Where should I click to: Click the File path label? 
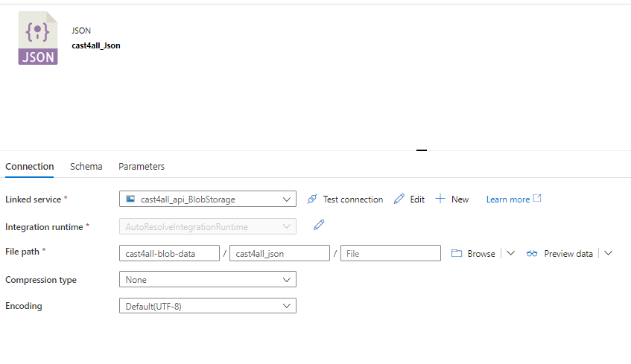coord(22,252)
